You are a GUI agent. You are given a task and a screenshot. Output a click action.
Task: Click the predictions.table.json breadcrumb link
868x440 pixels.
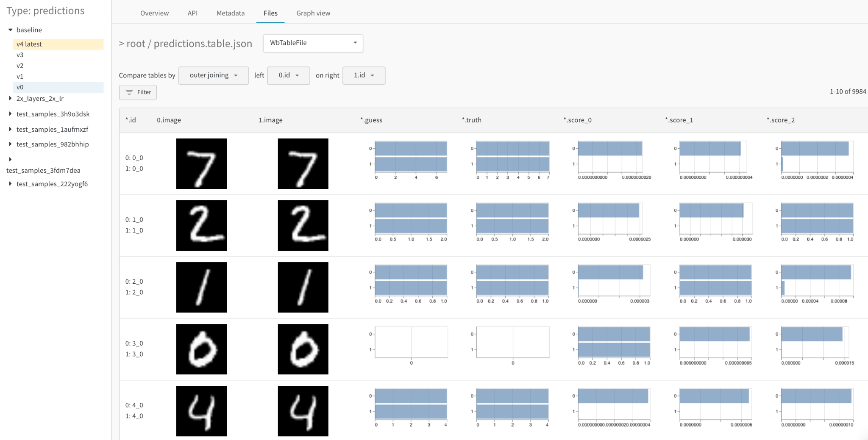click(203, 43)
